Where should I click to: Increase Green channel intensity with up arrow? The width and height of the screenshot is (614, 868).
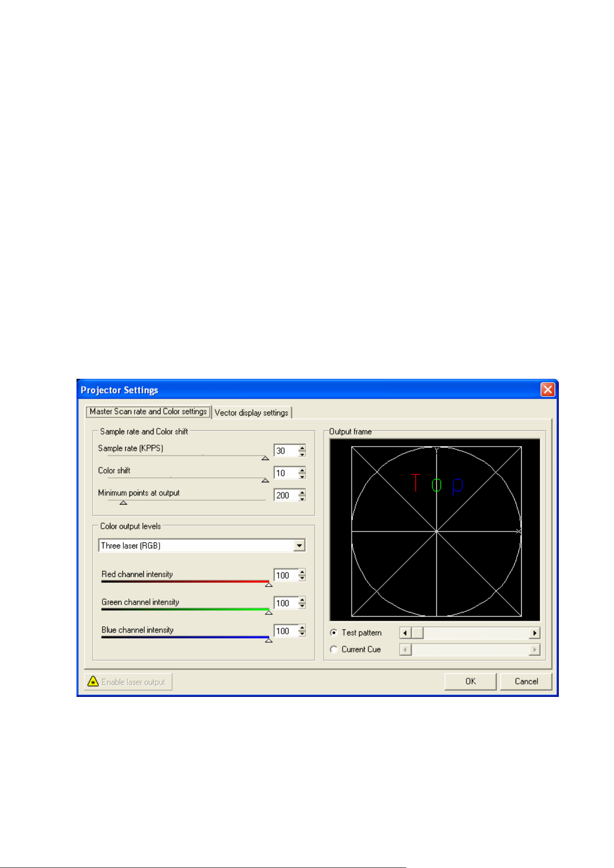click(x=302, y=600)
